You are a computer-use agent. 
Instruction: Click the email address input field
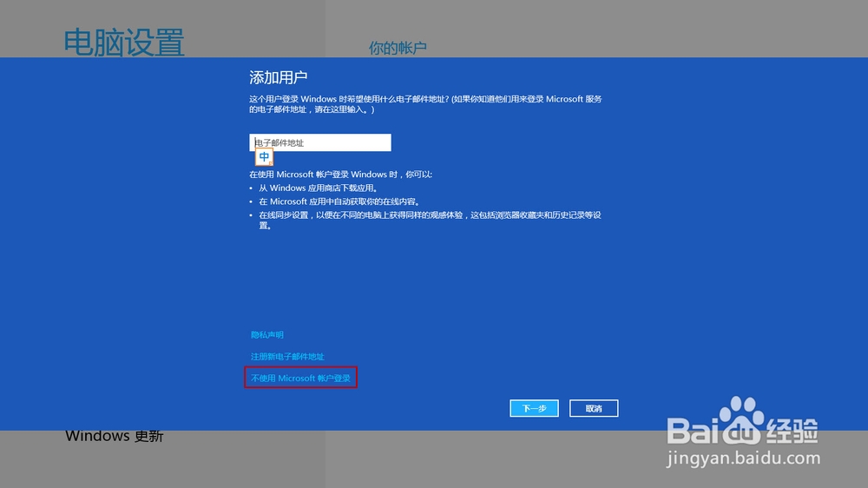coord(320,142)
